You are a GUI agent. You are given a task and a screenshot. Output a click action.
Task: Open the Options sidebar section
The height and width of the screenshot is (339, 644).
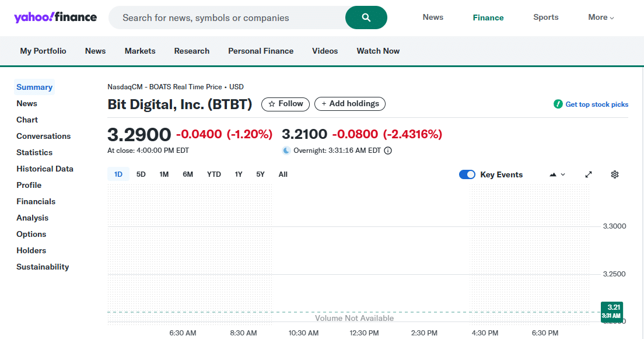pyautogui.click(x=32, y=234)
